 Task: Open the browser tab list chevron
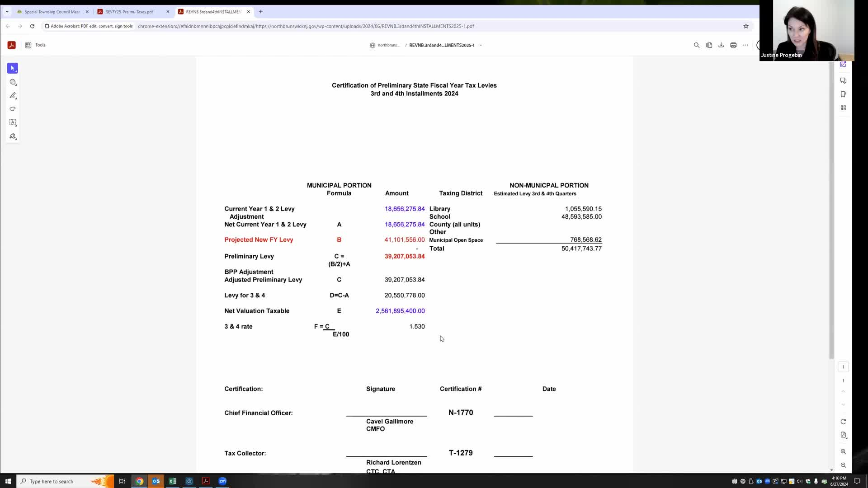pyautogui.click(x=7, y=12)
